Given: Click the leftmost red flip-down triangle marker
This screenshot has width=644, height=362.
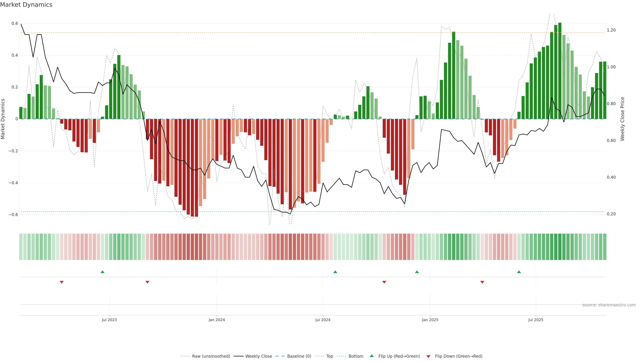Looking at the screenshot, I should (62, 282).
